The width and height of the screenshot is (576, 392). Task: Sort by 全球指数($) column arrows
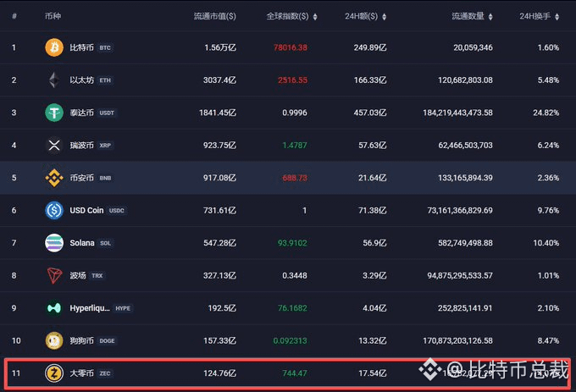[x=315, y=17]
